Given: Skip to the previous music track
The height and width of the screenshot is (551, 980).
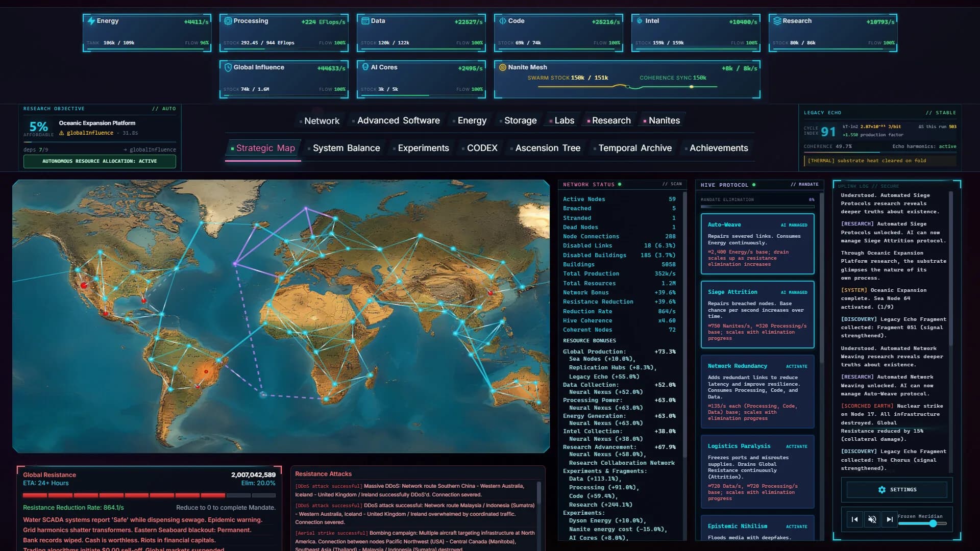Looking at the screenshot, I should pyautogui.click(x=855, y=519).
